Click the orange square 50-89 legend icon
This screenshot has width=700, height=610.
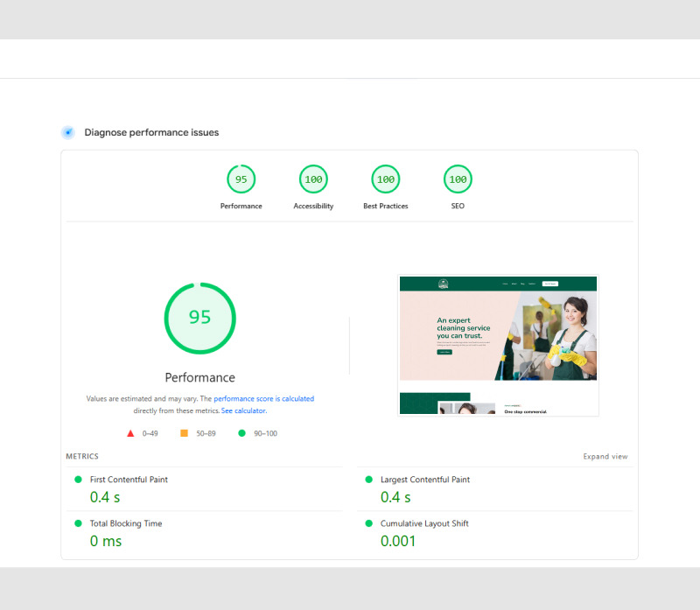pos(183,432)
